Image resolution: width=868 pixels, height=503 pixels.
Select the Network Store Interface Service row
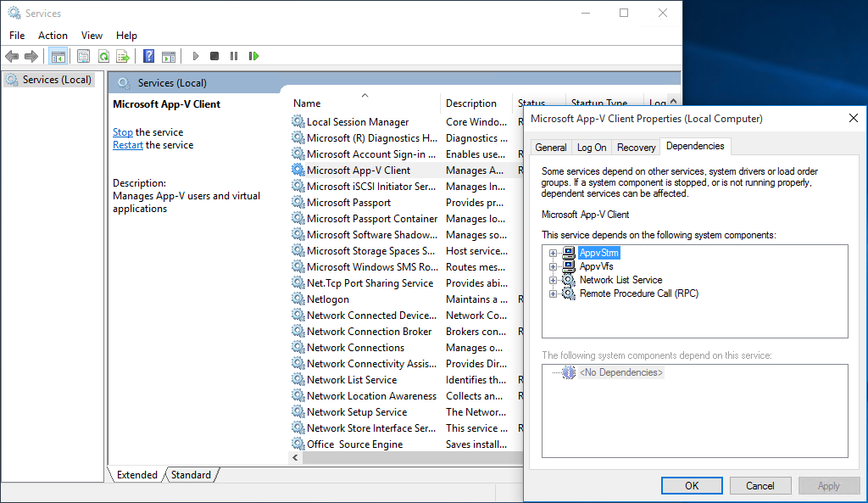coord(406,428)
